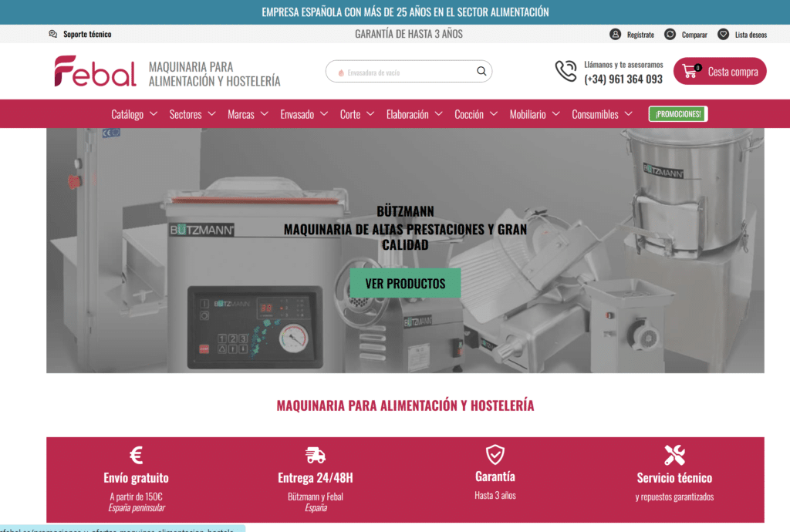Click MAQUINARIA PARA ALIMENTACIÓN Y HOSTELERÍA red title
The image size is (790, 532).
tap(405, 406)
